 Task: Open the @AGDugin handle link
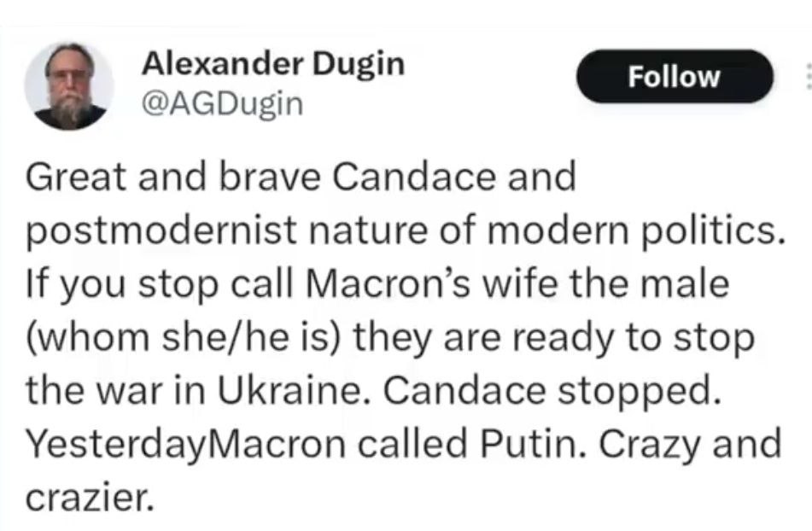pyautogui.click(x=222, y=104)
